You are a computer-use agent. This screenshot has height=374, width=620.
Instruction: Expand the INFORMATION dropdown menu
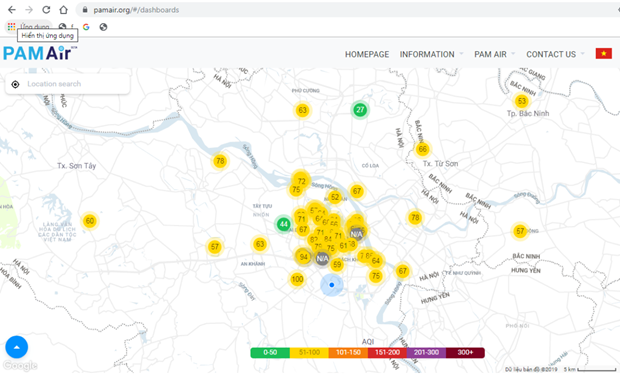[x=431, y=54]
